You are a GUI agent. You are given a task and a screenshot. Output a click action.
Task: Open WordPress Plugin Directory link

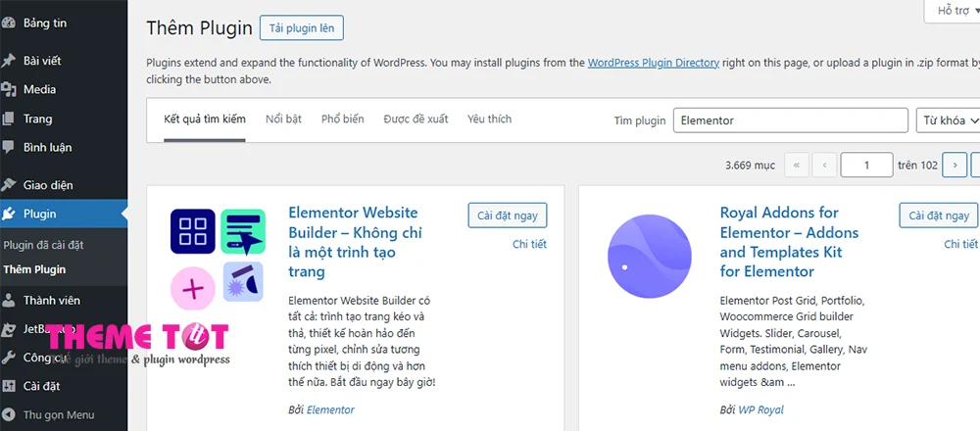pyautogui.click(x=653, y=63)
